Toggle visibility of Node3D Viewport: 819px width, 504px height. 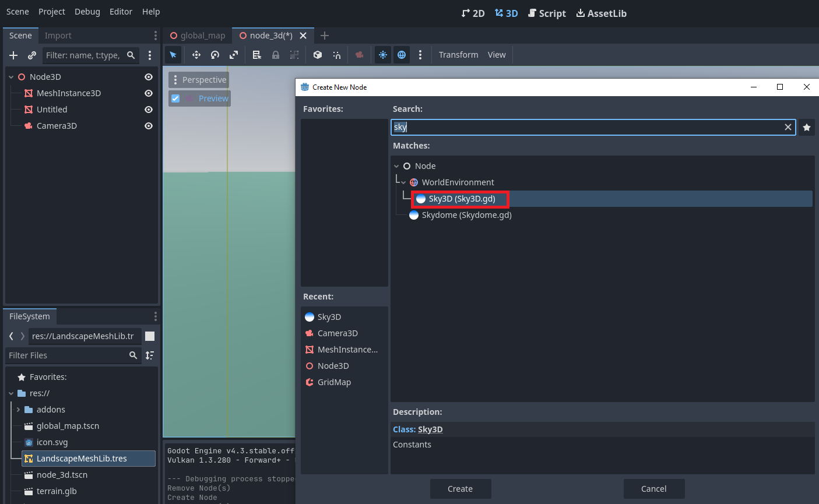click(149, 77)
